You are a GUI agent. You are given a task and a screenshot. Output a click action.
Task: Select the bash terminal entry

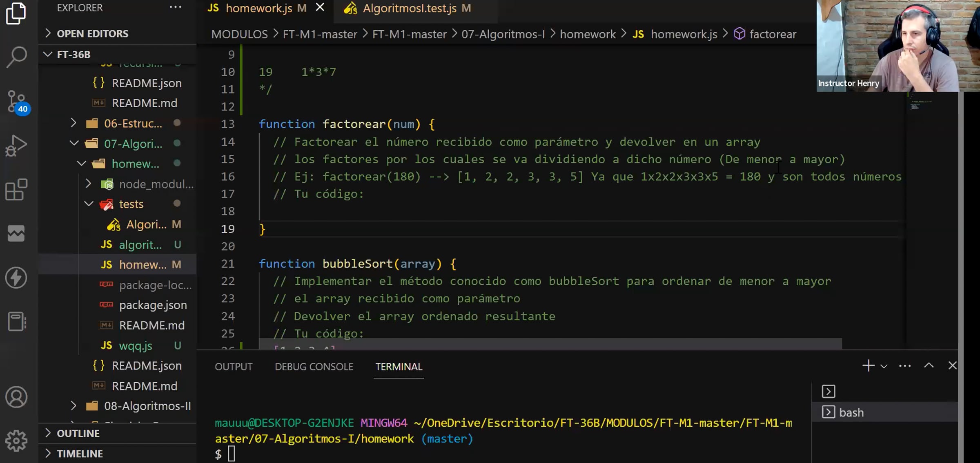851,412
